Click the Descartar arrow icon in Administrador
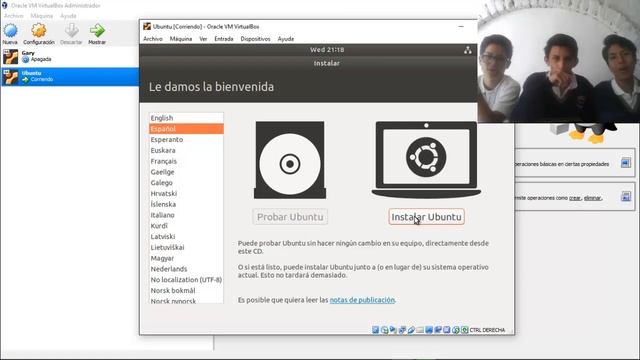This screenshot has width=640, height=360. coord(71,31)
